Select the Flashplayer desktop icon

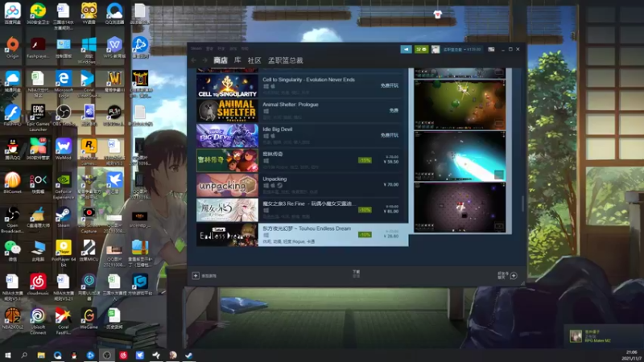point(38,47)
